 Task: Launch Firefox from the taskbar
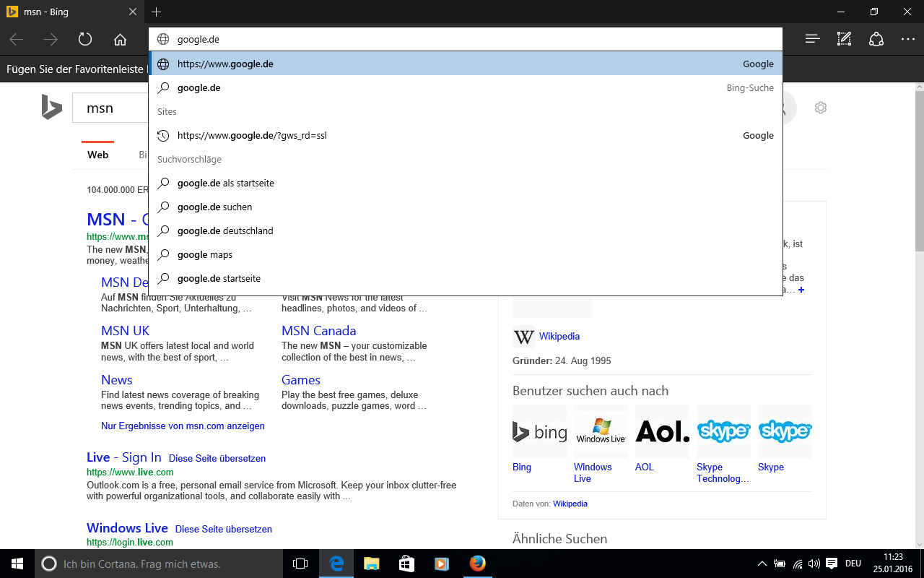[x=477, y=564]
